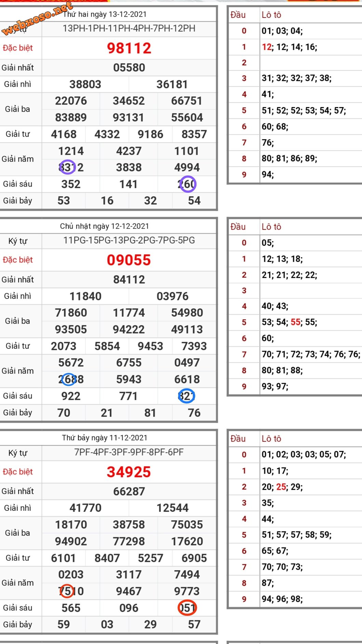Screen dimensions: 362x644
Task: Click second prize number 38803
Action: coord(85,84)
